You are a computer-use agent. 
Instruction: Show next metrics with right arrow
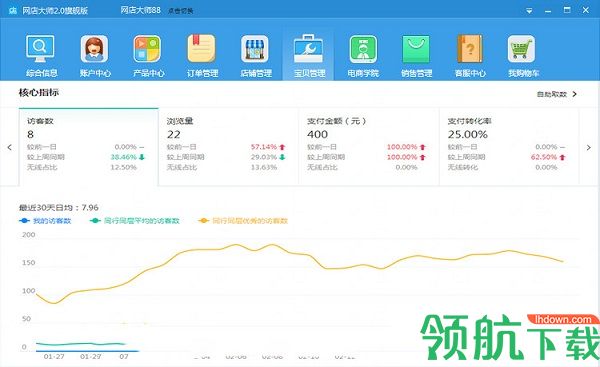click(589, 147)
